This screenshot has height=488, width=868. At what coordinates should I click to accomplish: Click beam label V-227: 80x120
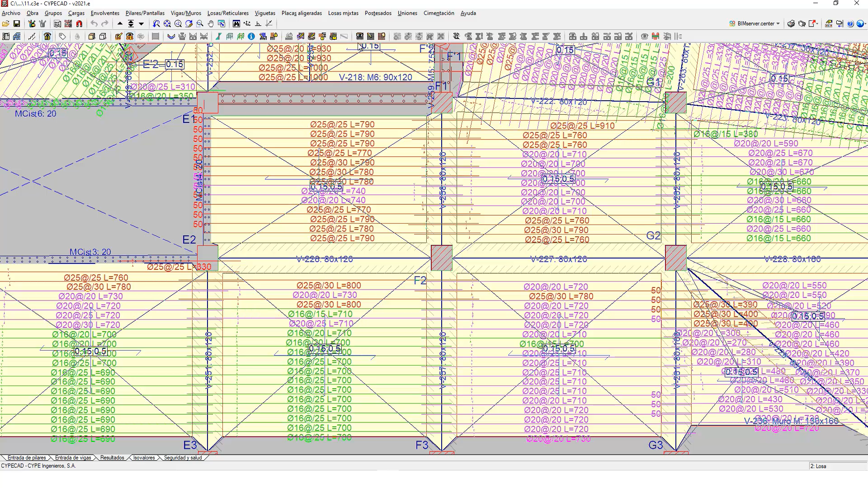[558, 259]
